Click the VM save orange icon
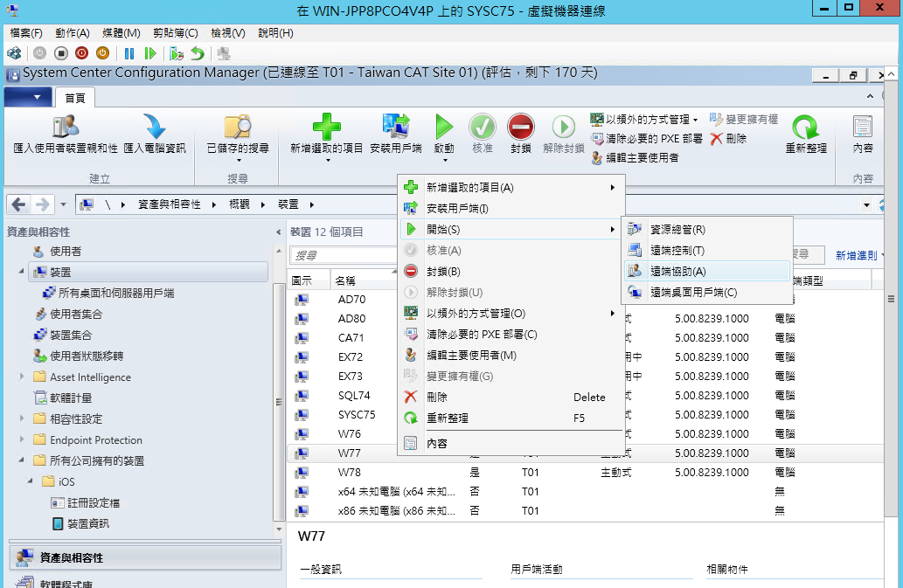This screenshot has height=588, width=903. [102, 53]
